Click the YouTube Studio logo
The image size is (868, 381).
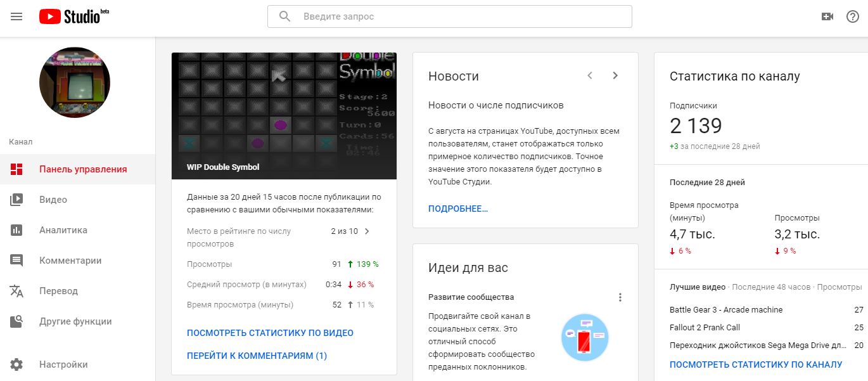(74, 16)
